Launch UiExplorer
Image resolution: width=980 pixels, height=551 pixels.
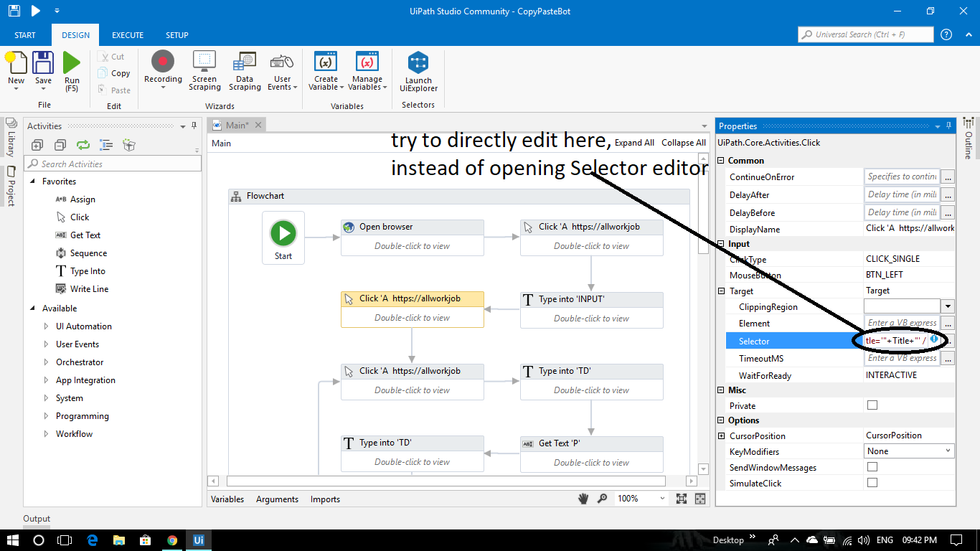tap(418, 72)
